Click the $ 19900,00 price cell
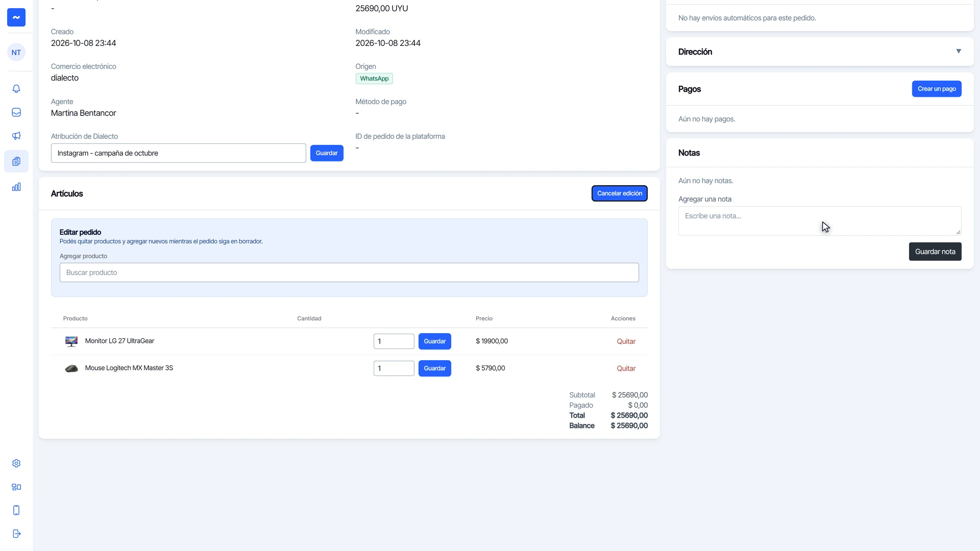The image size is (980, 551). 492,341
